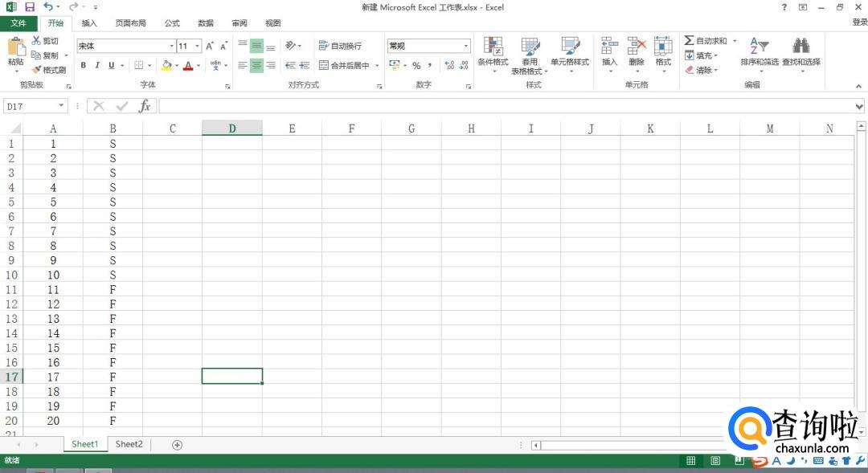This screenshot has height=473, width=868.
Task: Click into the formula bar
Action: [506, 106]
